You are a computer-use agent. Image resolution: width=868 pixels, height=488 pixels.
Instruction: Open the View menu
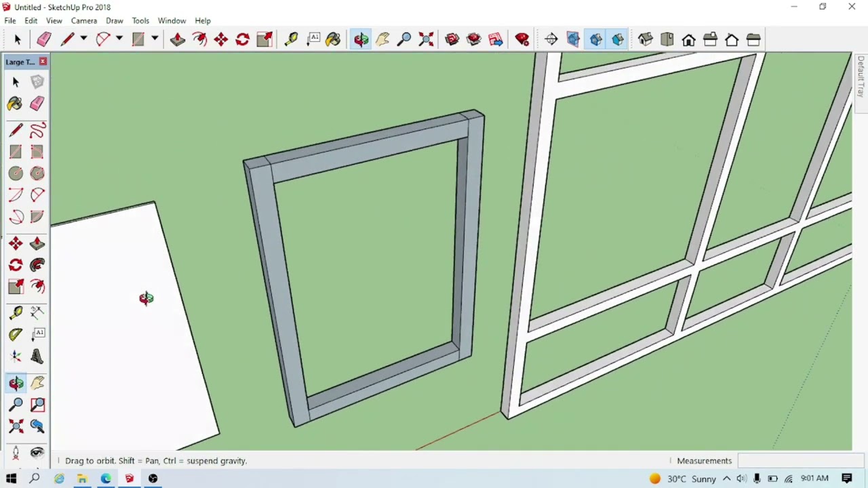tap(54, 21)
